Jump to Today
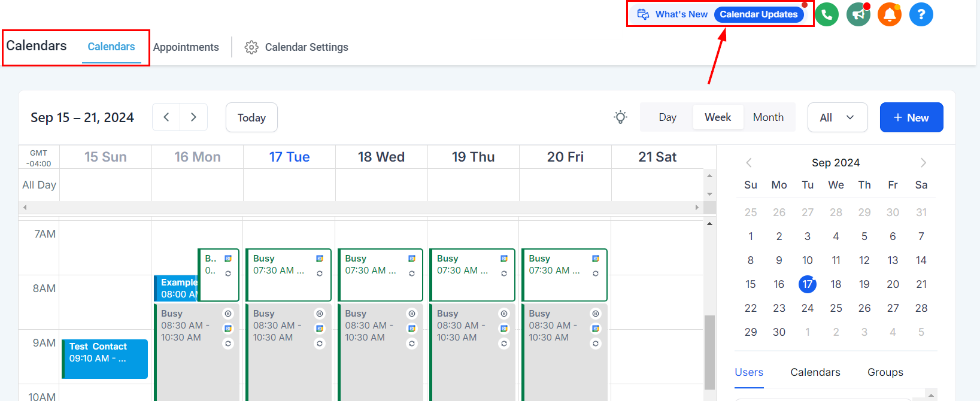 tap(251, 117)
